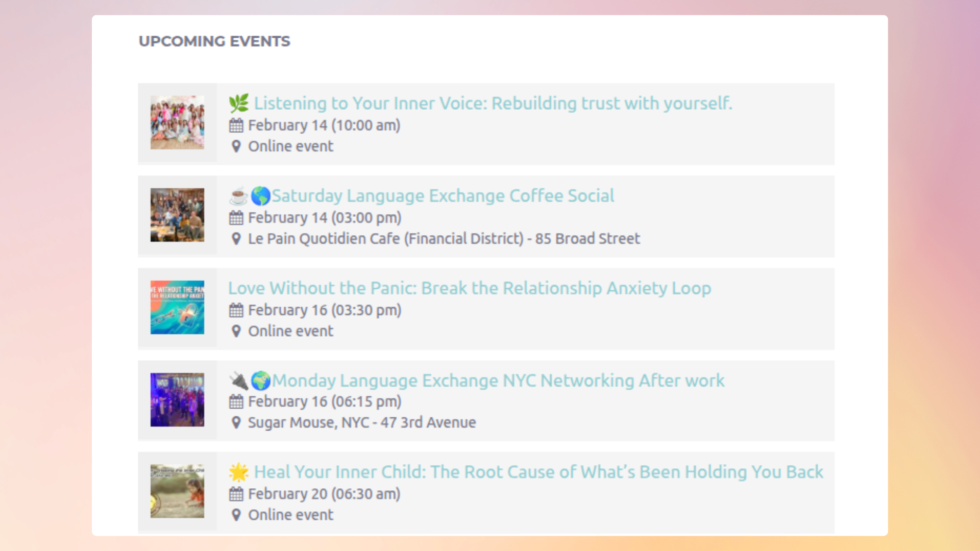980x551 pixels.
Task: Click the Listening to Your Inner Voice thumbnail
Action: 177,122
